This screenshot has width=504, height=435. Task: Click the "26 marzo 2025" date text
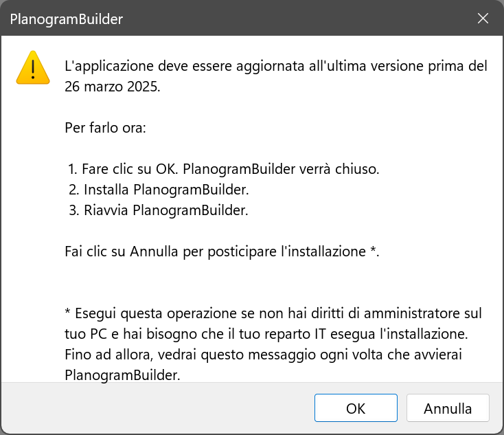pos(112,88)
